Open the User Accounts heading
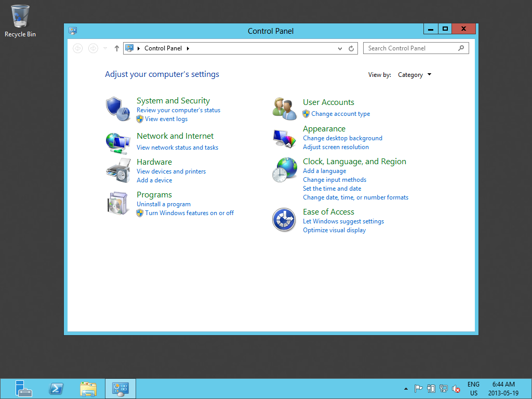This screenshot has height=399, width=532. coord(328,102)
